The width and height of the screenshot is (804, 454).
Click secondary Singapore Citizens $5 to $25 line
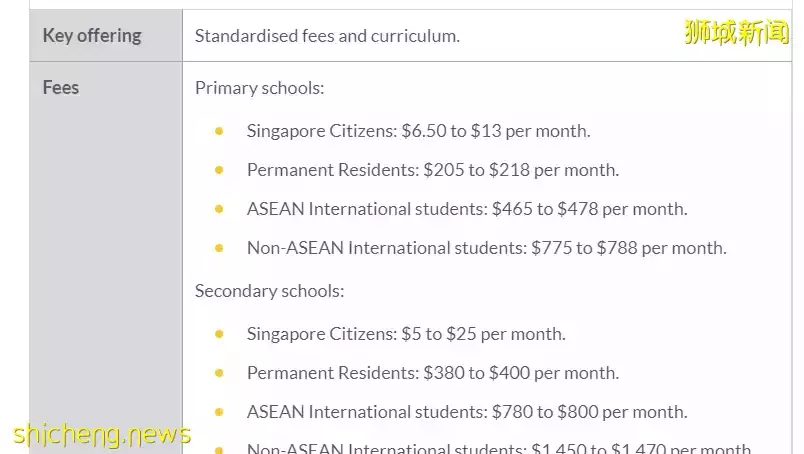coord(406,334)
